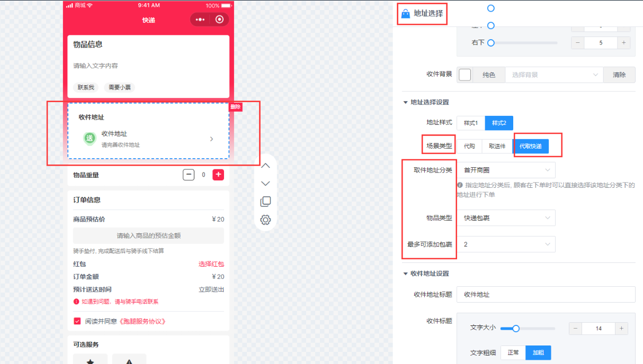Click the 地址选择 panel title

click(x=428, y=14)
